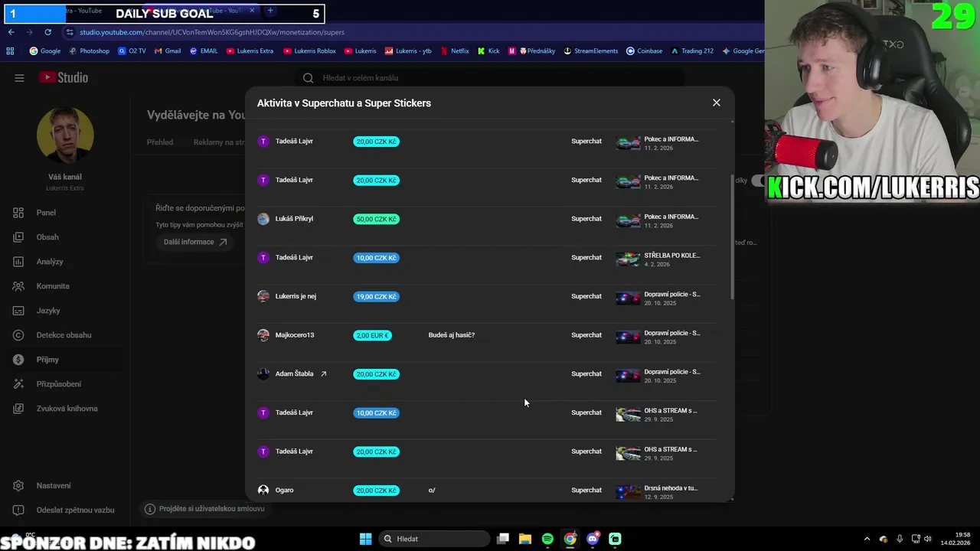This screenshot has width=980, height=551.
Task: Click message text 'Budeš aj hasič?'
Action: pos(452,335)
